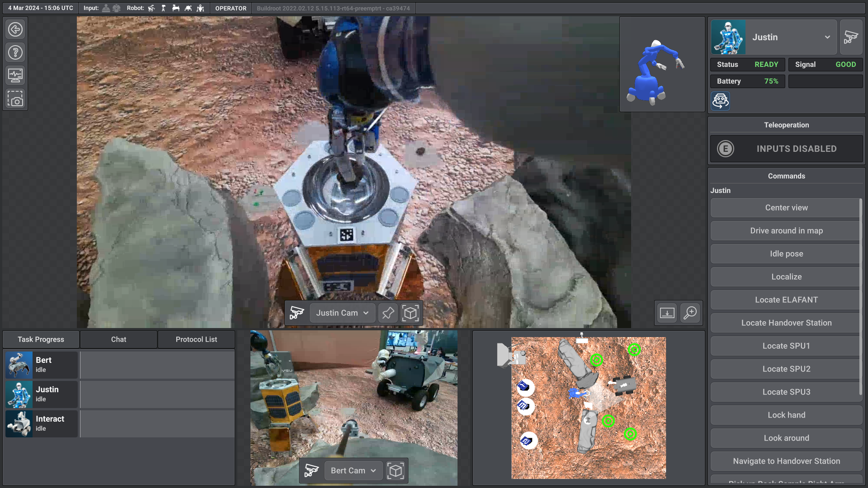This screenshot has width=868, height=488.
Task: Select the Interact robot avatar icon
Action: tap(19, 423)
